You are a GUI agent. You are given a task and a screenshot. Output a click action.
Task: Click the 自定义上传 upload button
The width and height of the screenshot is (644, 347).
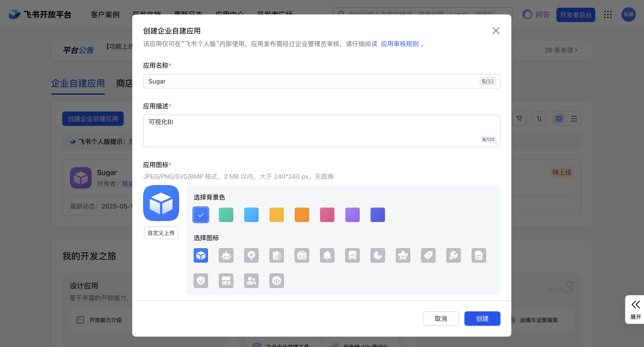click(161, 233)
